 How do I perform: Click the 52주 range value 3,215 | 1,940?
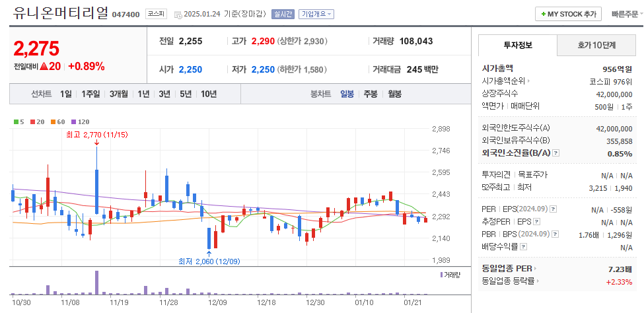point(609,188)
